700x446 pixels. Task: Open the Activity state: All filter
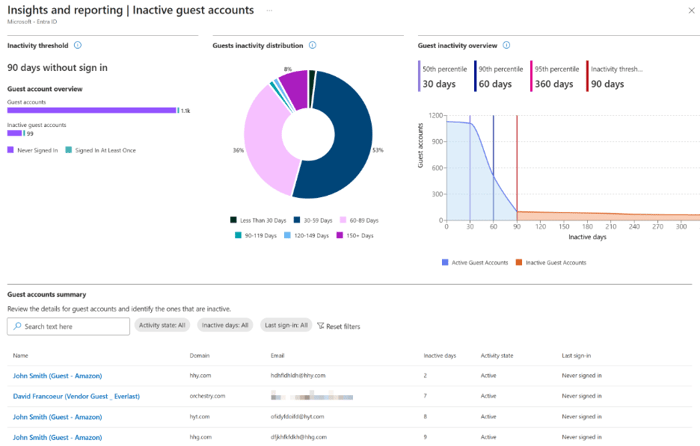[x=162, y=325]
